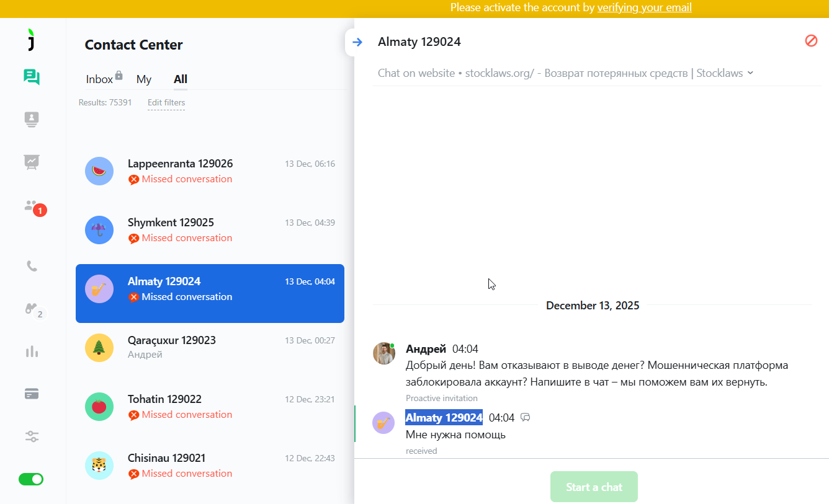Click the tomato avatar of Tohatin 129022
The image size is (829, 504).
point(99,407)
